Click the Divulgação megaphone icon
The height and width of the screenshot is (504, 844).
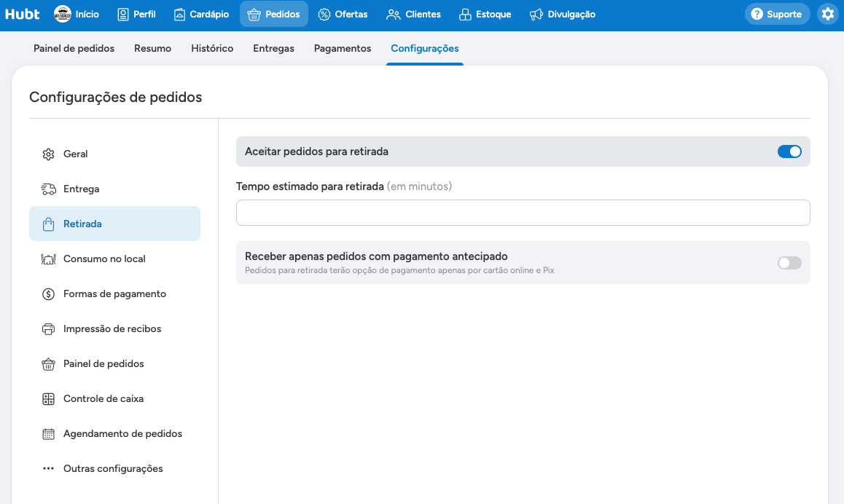point(536,15)
